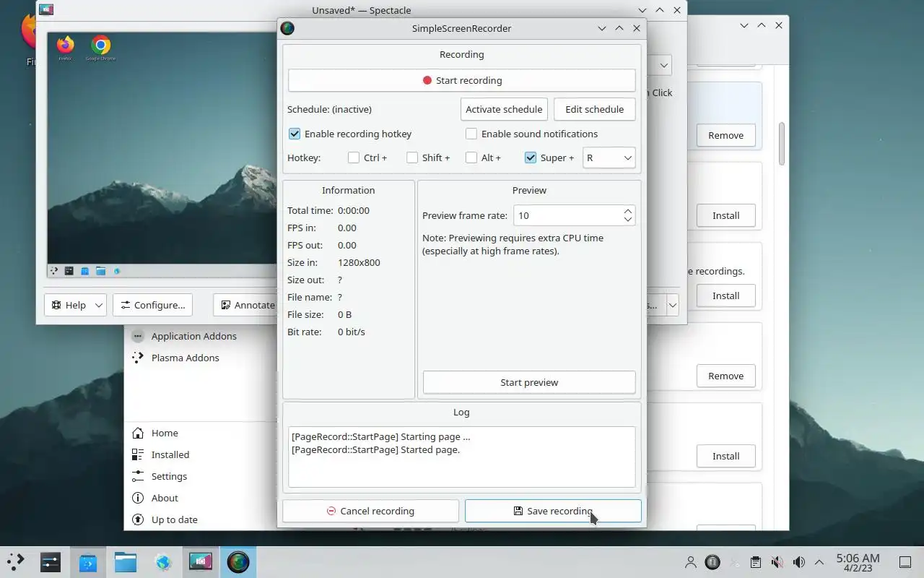Viewport: 924px width, 578px height.
Task: Click the SimpleScreenRecorder title bar app icon
Action: 287,28
